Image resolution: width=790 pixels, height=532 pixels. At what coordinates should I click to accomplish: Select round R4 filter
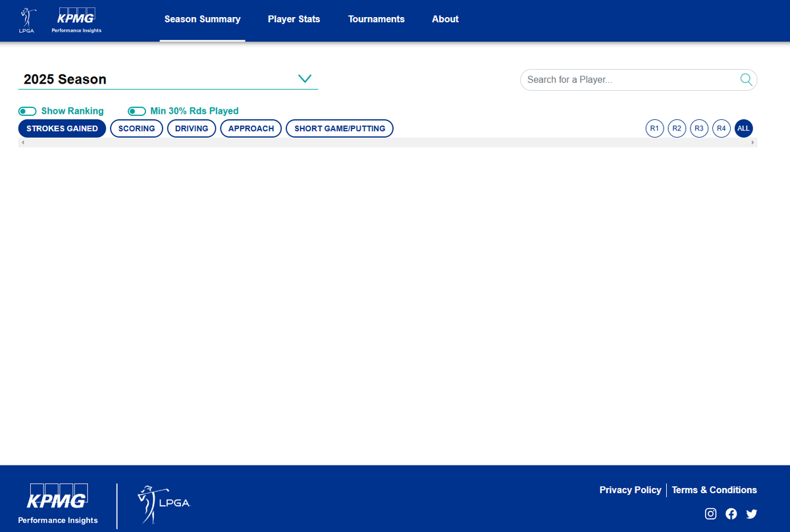(x=722, y=128)
